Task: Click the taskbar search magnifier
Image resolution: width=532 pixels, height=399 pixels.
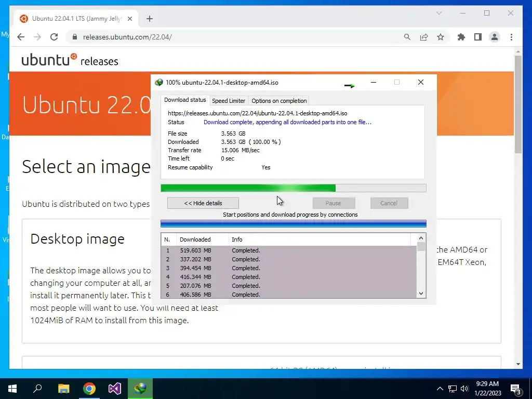Action: (x=37, y=389)
